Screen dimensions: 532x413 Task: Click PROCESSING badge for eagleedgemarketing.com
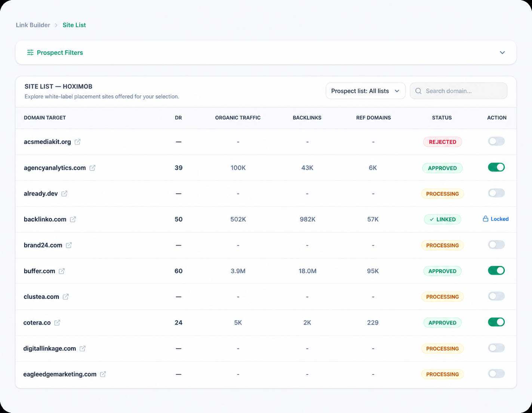(x=443, y=374)
